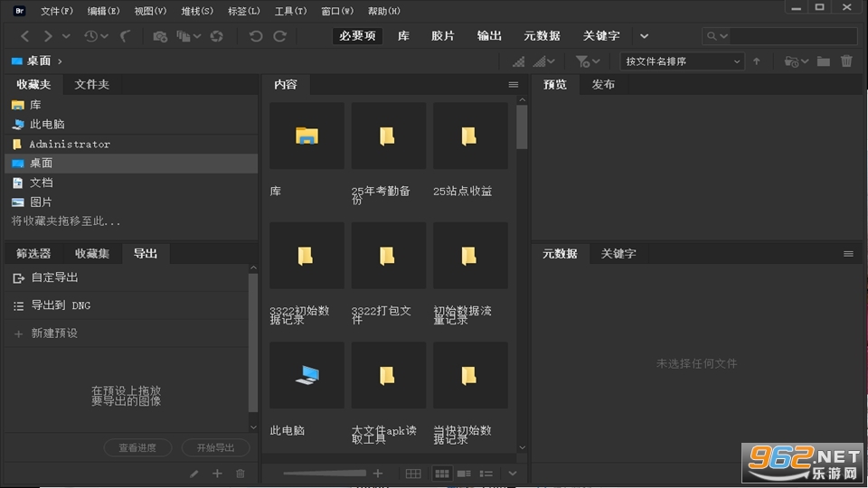Click the 开始导出 button
The width and height of the screenshot is (868, 488).
point(215,447)
